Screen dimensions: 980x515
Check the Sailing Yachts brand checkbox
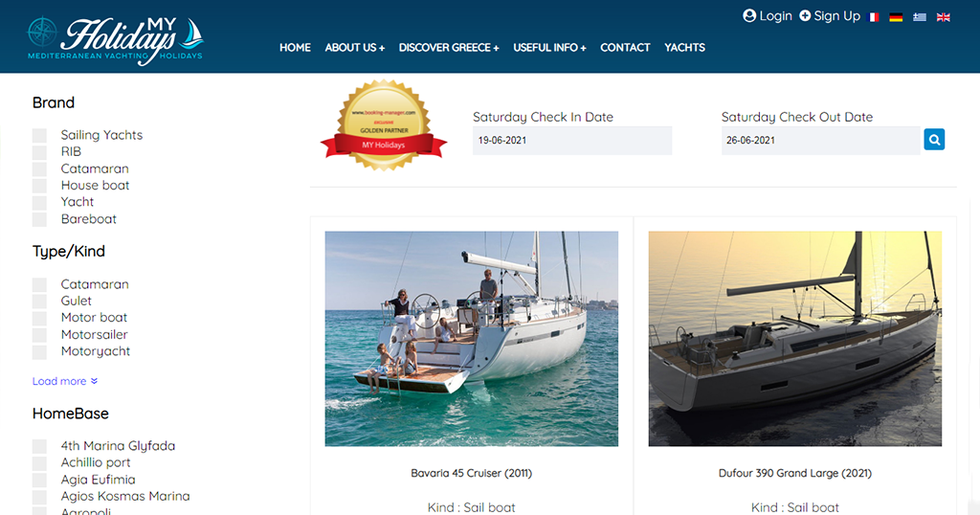pos(39,136)
